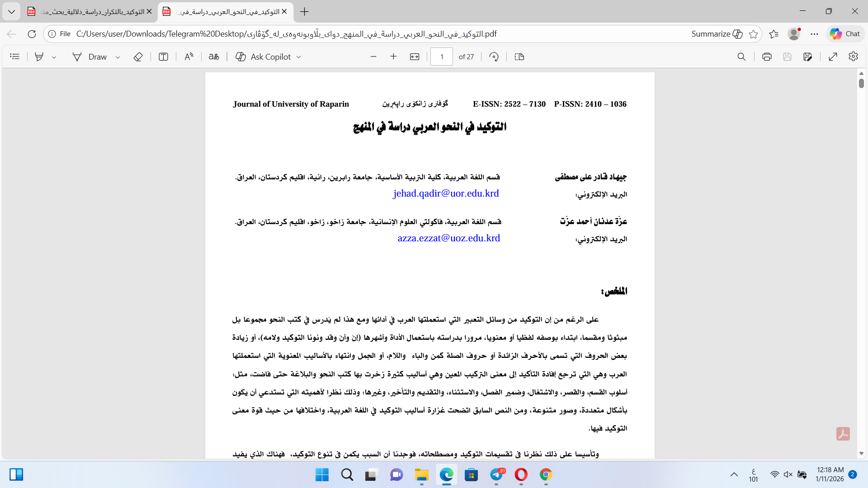Open the Favorites list

pyautogui.click(x=774, y=34)
